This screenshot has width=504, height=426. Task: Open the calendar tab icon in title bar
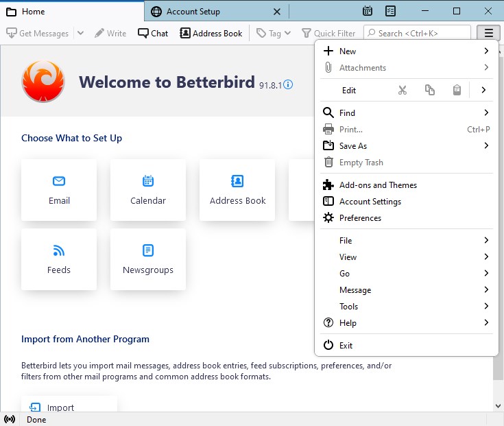[368, 11]
